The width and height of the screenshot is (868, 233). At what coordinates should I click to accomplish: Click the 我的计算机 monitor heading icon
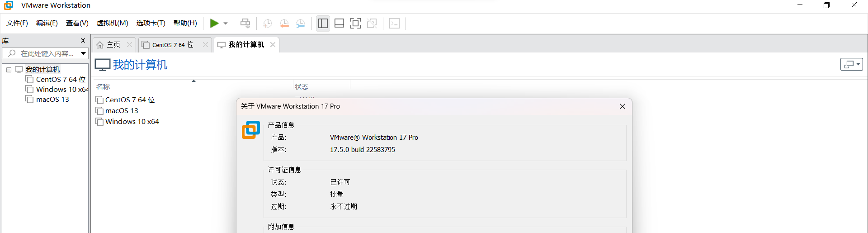pyautogui.click(x=103, y=65)
